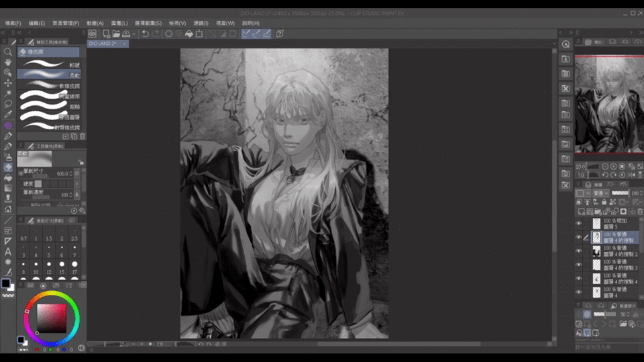This screenshot has width=644, height=362.
Task: Expand the save icon dropdown arrow
Action: pos(135,34)
